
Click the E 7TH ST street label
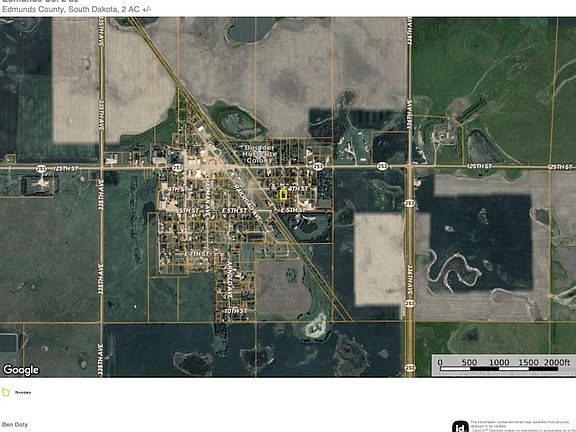coord(197,253)
